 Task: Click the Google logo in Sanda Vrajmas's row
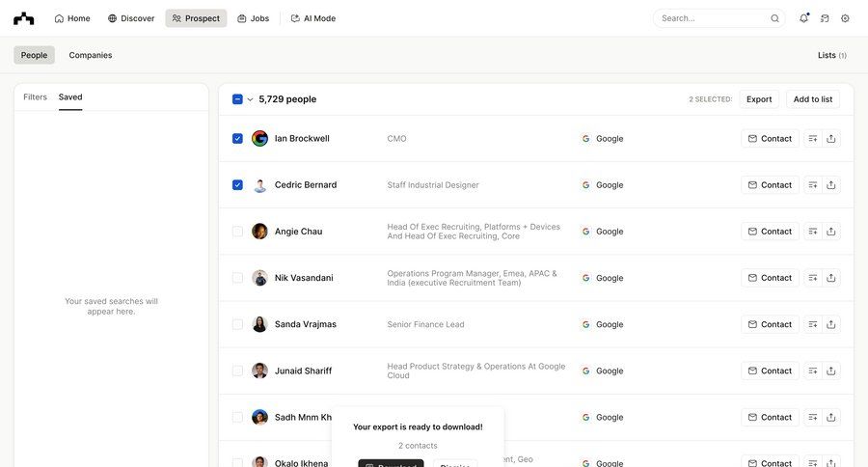pyautogui.click(x=585, y=324)
